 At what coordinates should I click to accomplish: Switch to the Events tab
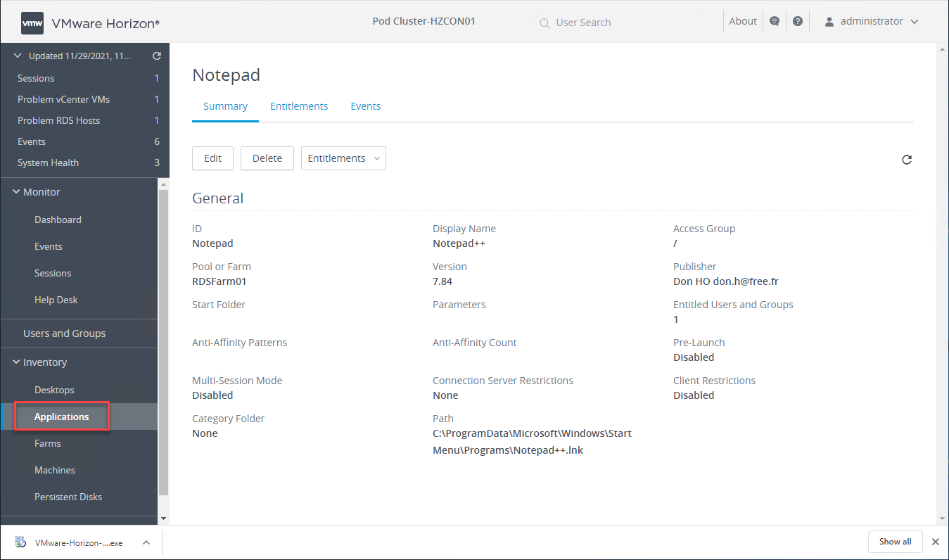366,106
